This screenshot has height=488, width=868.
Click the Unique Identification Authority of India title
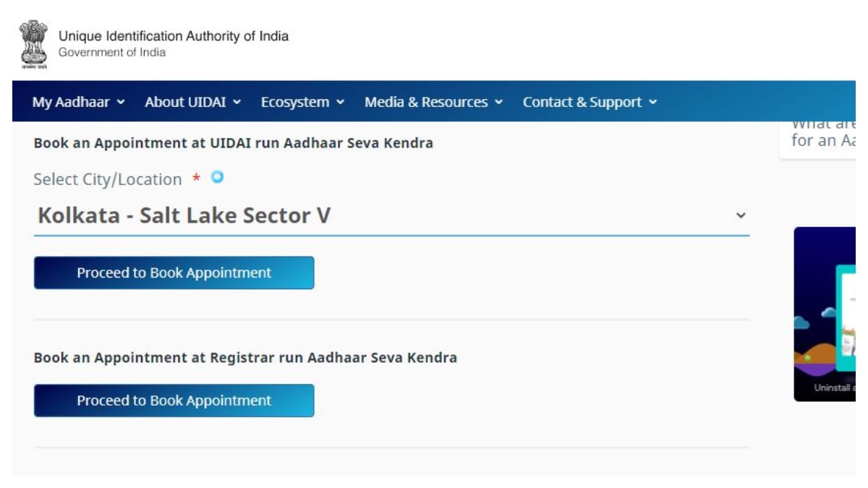tap(174, 36)
